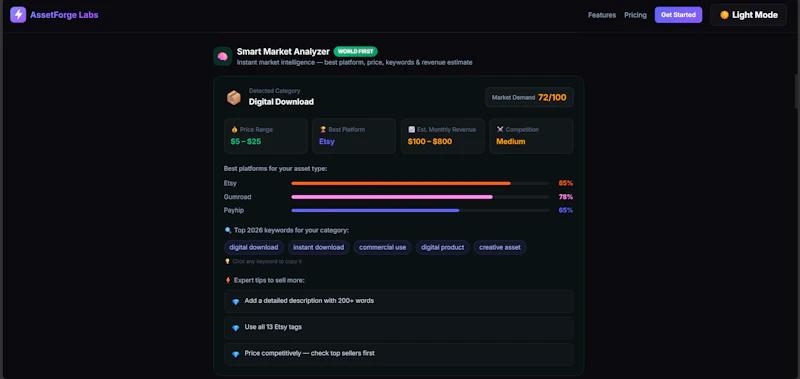Click the diamond icon of the Price competitively tip

pyautogui.click(x=235, y=354)
